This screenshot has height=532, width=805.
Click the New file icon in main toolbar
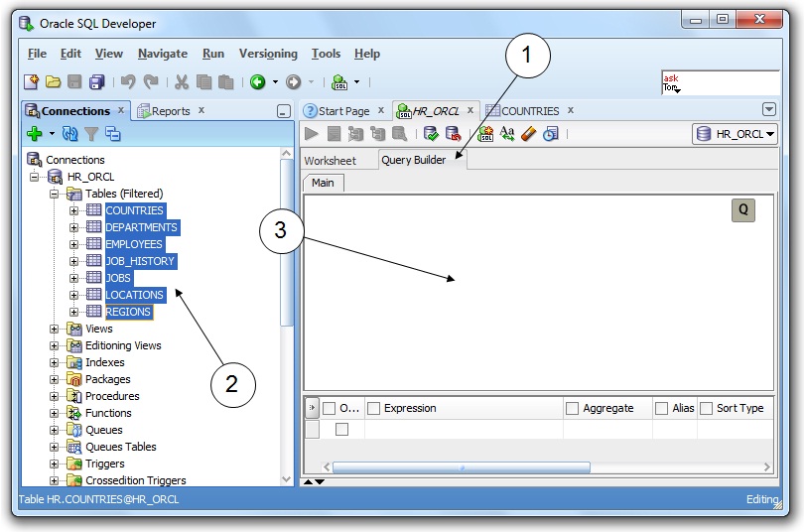coord(32,82)
